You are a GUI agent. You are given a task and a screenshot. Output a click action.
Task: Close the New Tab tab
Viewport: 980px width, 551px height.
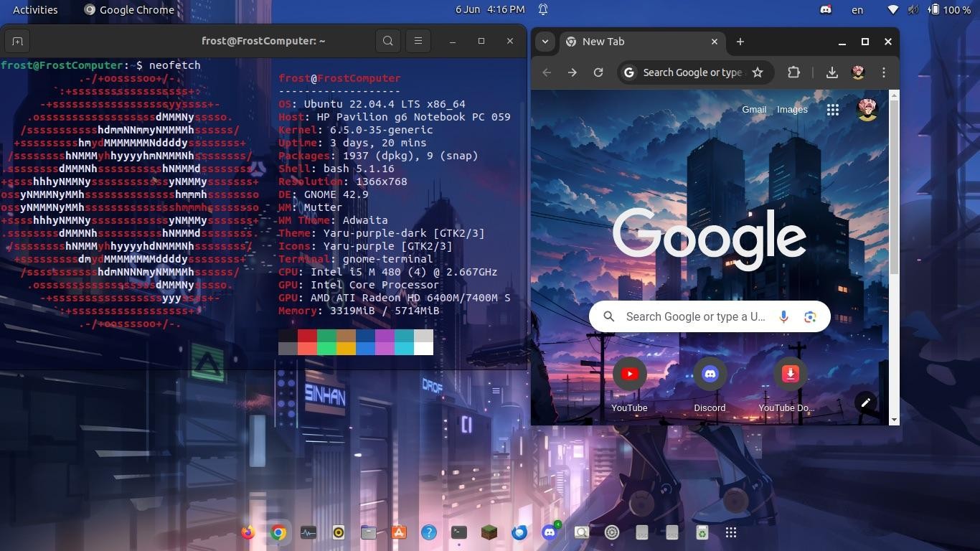(x=715, y=42)
